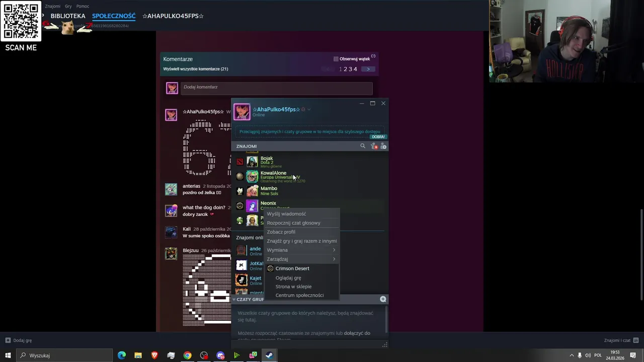The width and height of the screenshot is (644, 362).
Task: Open File Explorer from taskbar
Action: (138, 355)
